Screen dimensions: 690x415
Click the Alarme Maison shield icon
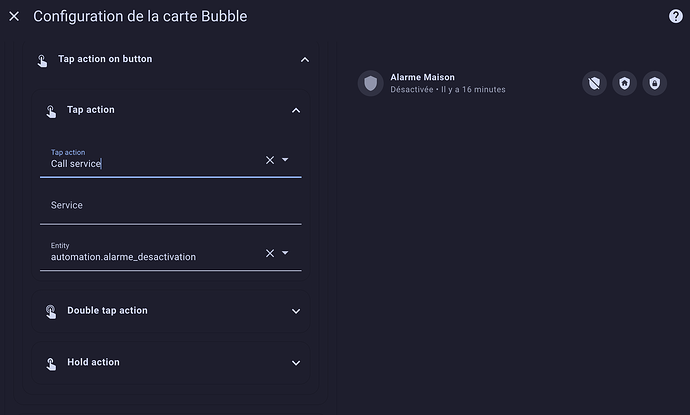pyautogui.click(x=371, y=83)
